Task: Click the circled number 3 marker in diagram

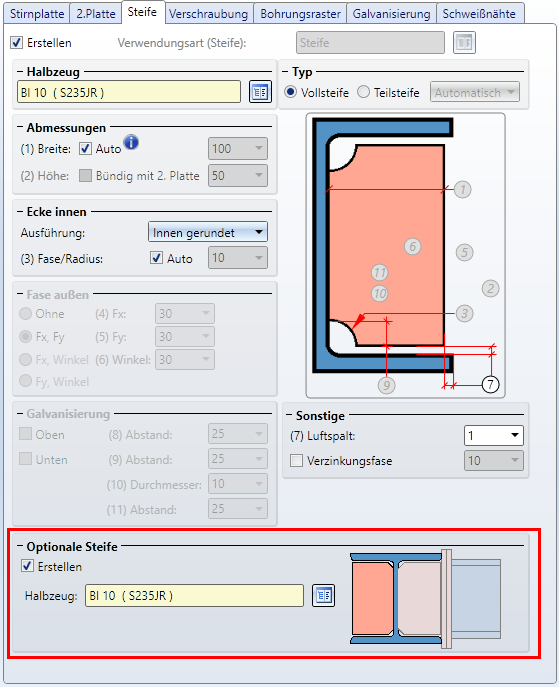Action: point(464,313)
